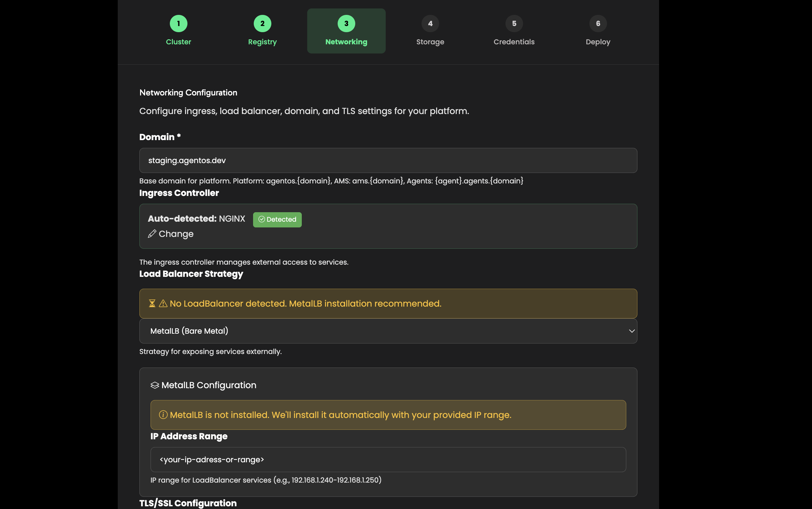This screenshot has width=812, height=509.
Task: Click into the IP Address Range field
Action: [388, 460]
